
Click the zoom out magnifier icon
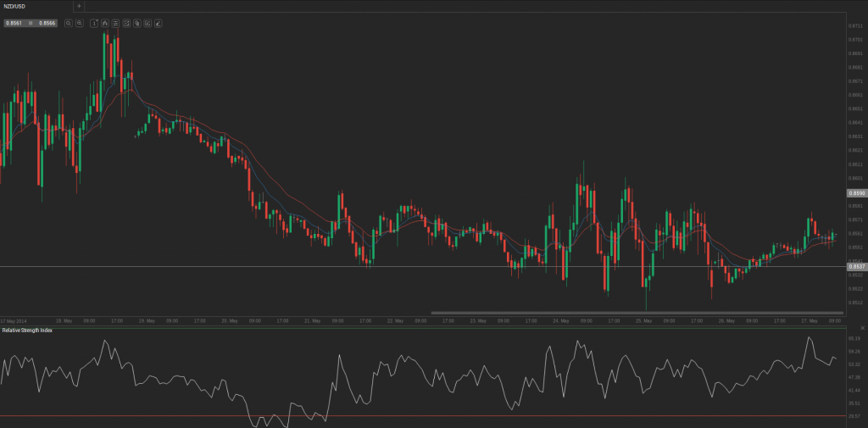click(68, 23)
